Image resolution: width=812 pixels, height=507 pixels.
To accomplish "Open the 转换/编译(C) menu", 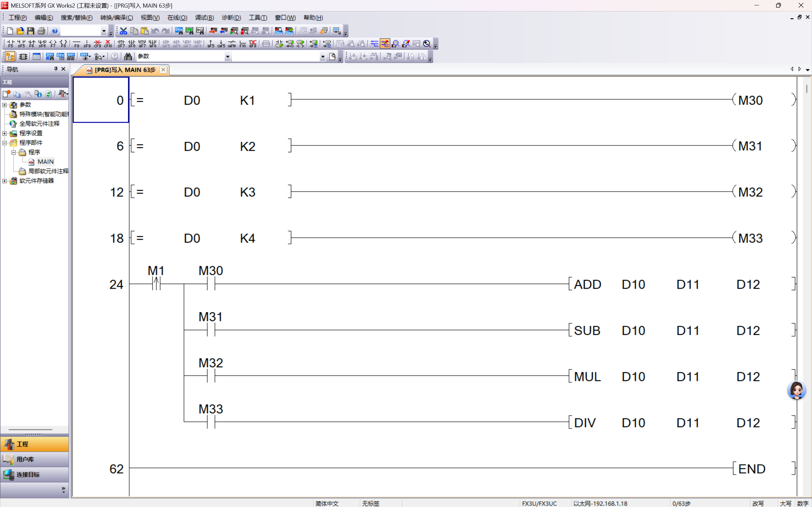I will 116,18.
